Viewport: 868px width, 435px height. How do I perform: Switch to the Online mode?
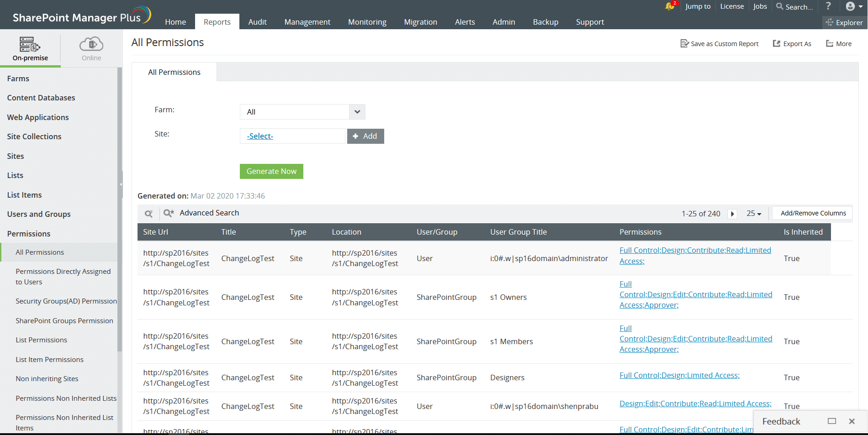(91, 48)
